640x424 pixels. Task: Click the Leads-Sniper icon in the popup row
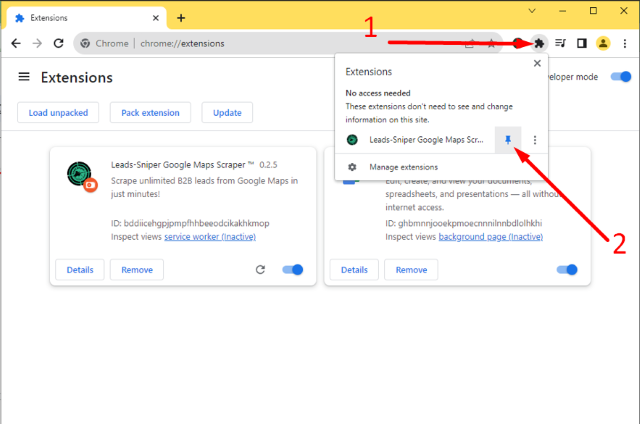point(352,140)
